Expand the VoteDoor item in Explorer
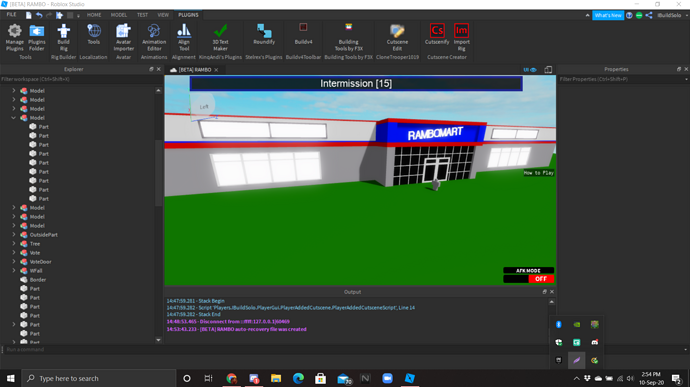Image resolution: width=690 pixels, height=387 pixels. [14, 262]
